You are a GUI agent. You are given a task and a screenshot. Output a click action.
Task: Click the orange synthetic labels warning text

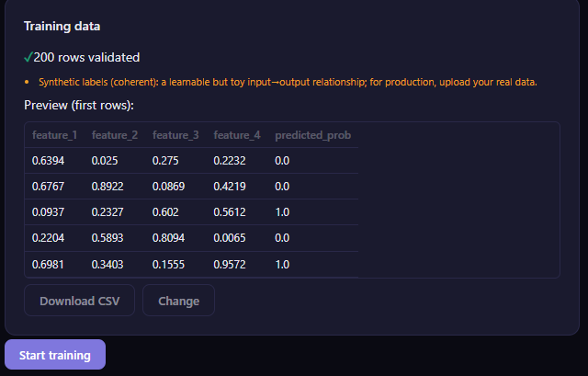288,82
